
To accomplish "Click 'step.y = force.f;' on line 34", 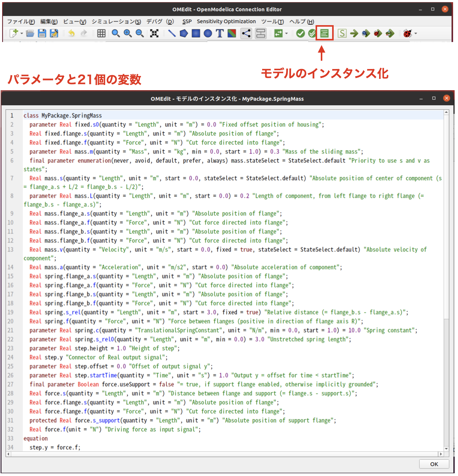I will click(x=55, y=447).
